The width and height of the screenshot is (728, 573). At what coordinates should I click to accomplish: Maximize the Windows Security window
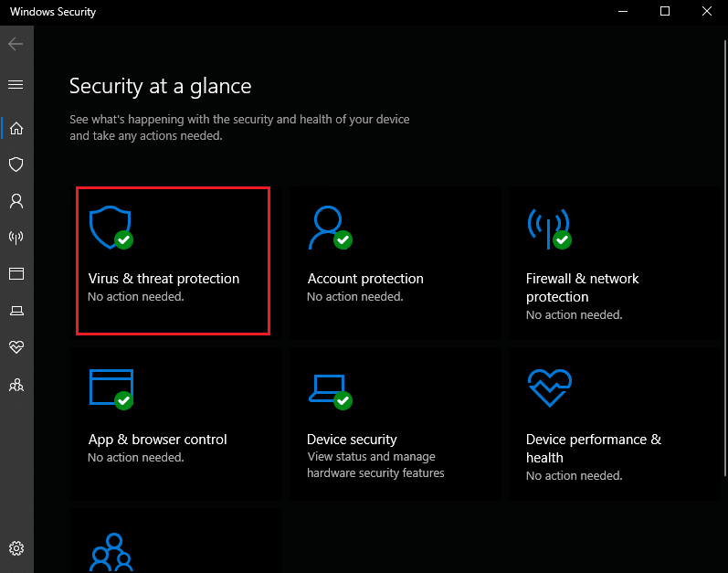point(665,12)
